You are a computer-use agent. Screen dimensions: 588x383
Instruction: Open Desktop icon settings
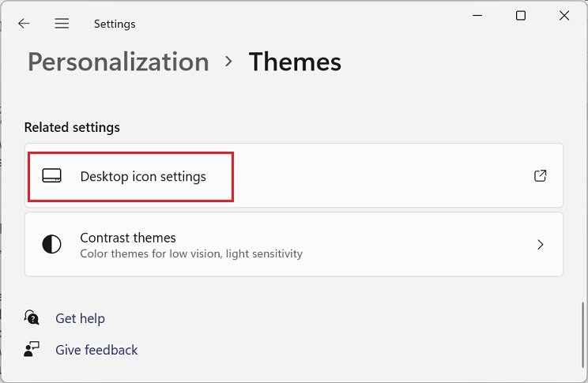click(x=143, y=176)
